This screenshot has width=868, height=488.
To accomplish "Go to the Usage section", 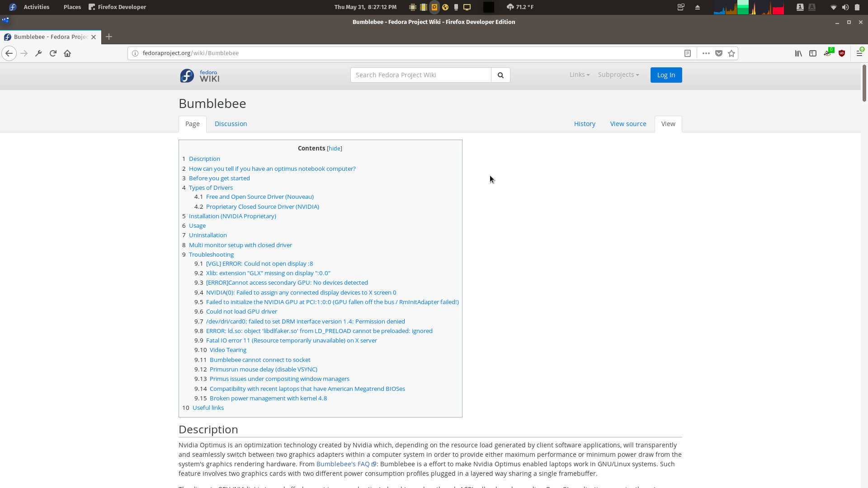I will point(197,226).
